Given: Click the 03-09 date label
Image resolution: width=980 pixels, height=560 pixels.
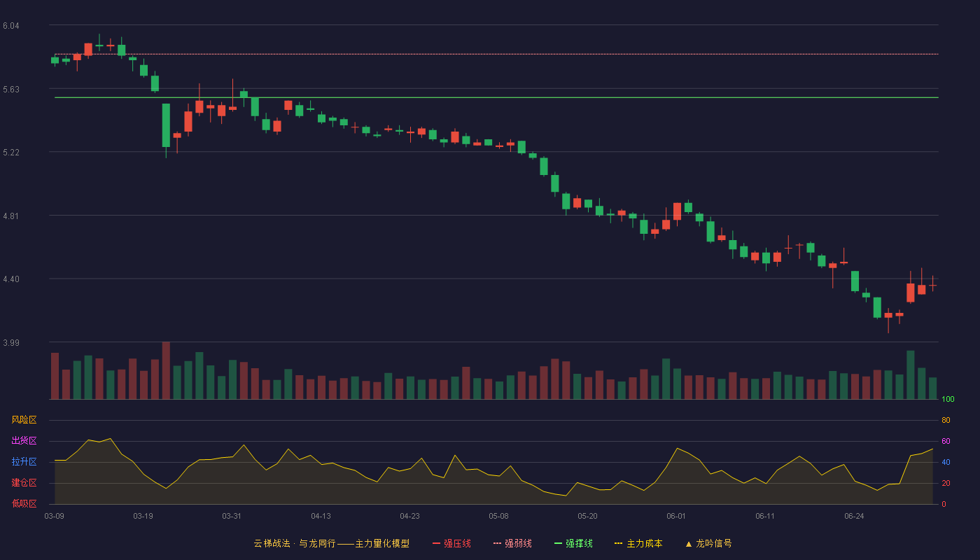Looking at the screenshot, I should tap(55, 516).
